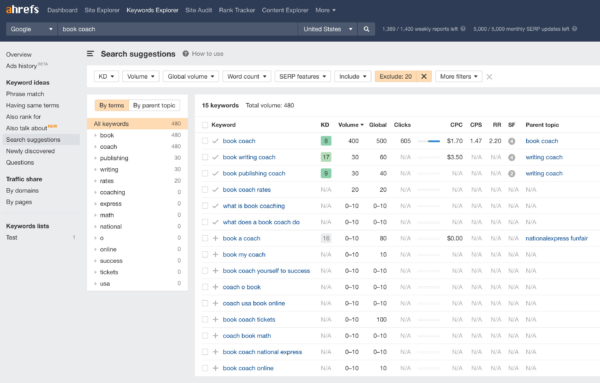Open Phrase match in the sidebar

coord(25,94)
